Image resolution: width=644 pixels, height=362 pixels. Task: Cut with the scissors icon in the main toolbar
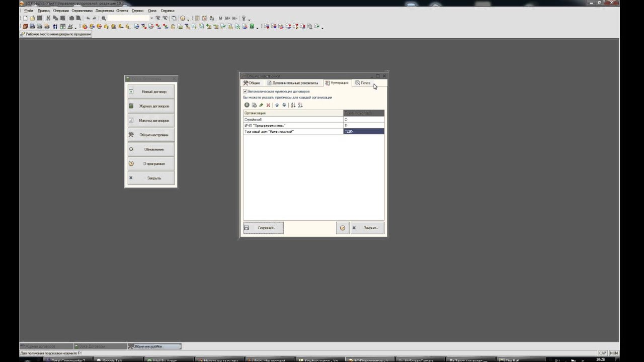48,18
